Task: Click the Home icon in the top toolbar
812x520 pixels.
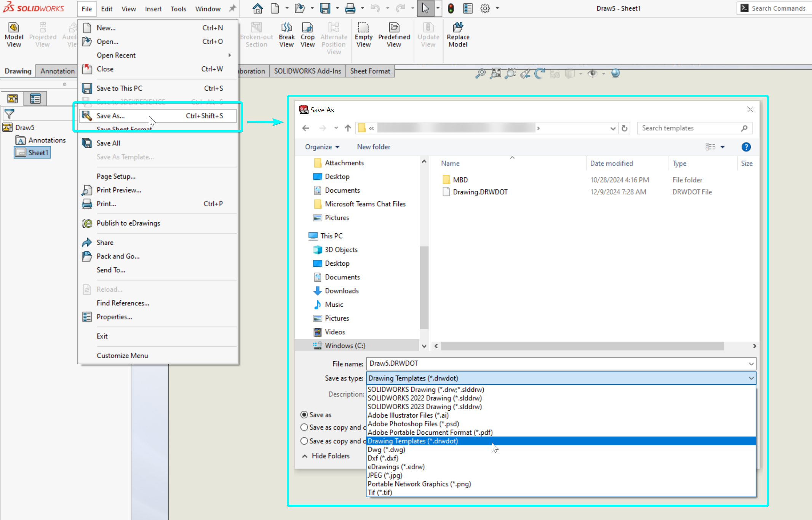Action: [258, 8]
